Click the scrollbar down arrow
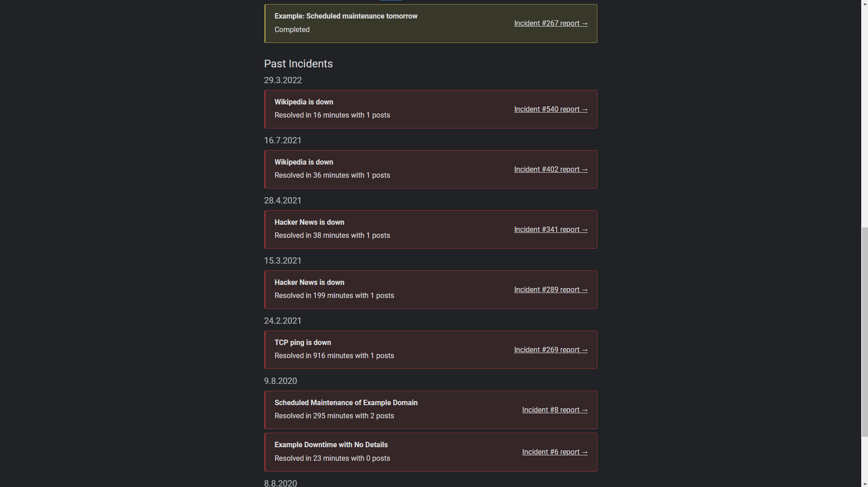This screenshot has height=487, width=868. coord(864,483)
